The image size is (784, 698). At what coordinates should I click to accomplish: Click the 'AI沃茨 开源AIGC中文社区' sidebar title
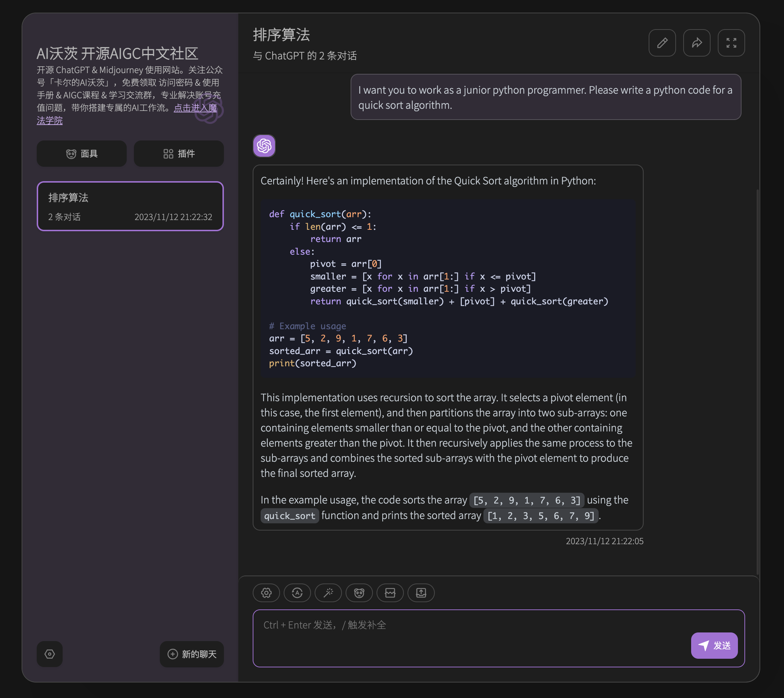click(117, 53)
